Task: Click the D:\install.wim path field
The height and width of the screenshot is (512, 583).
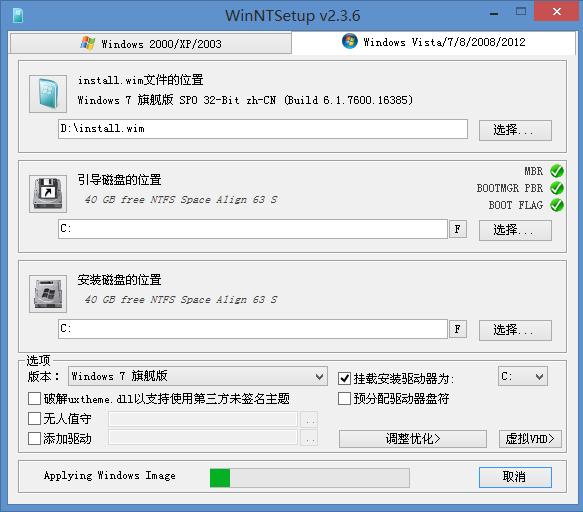Action: 262,129
